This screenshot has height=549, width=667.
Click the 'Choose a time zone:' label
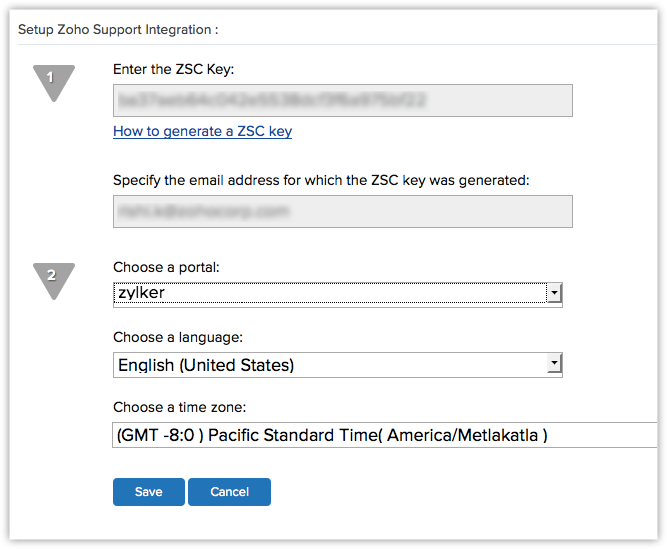pos(181,407)
